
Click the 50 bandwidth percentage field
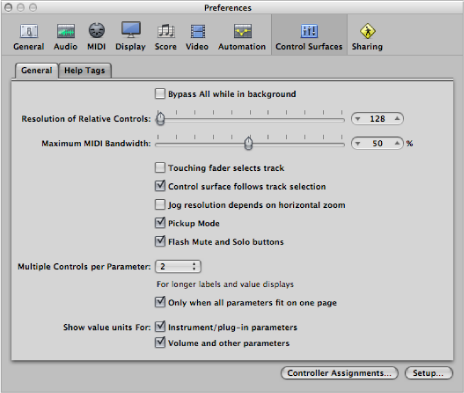pyautogui.click(x=377, y=143)
